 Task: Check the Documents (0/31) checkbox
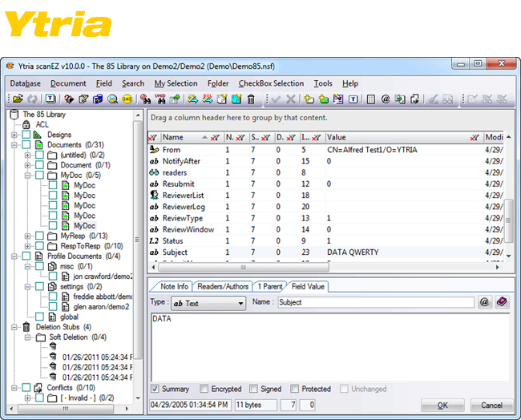pos(26,144)
